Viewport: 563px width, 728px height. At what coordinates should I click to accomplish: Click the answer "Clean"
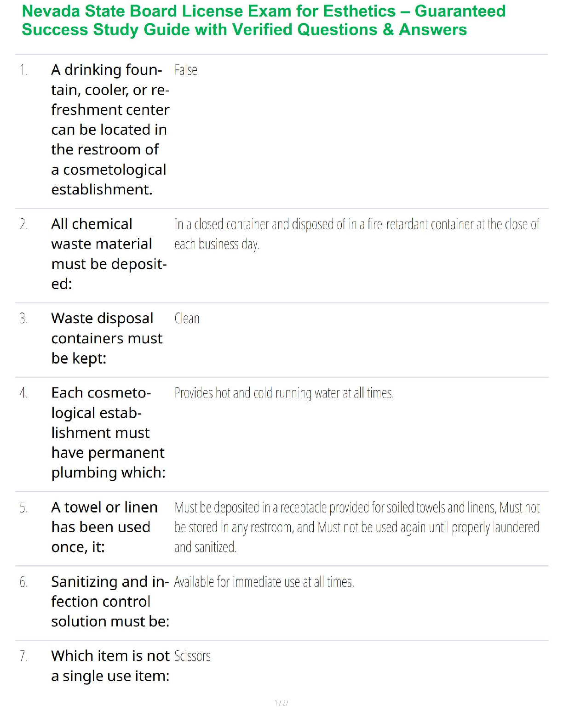pos(187,318)
